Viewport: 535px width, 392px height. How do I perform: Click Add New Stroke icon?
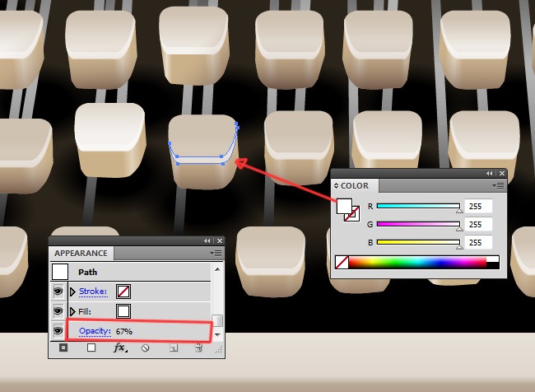pyautogui.click(x=63, y=348)
